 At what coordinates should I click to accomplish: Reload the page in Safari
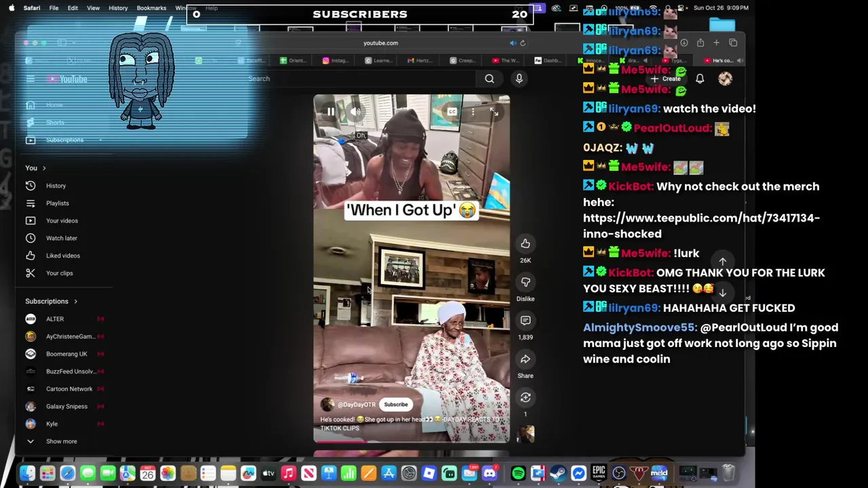(x=523, y=43)
